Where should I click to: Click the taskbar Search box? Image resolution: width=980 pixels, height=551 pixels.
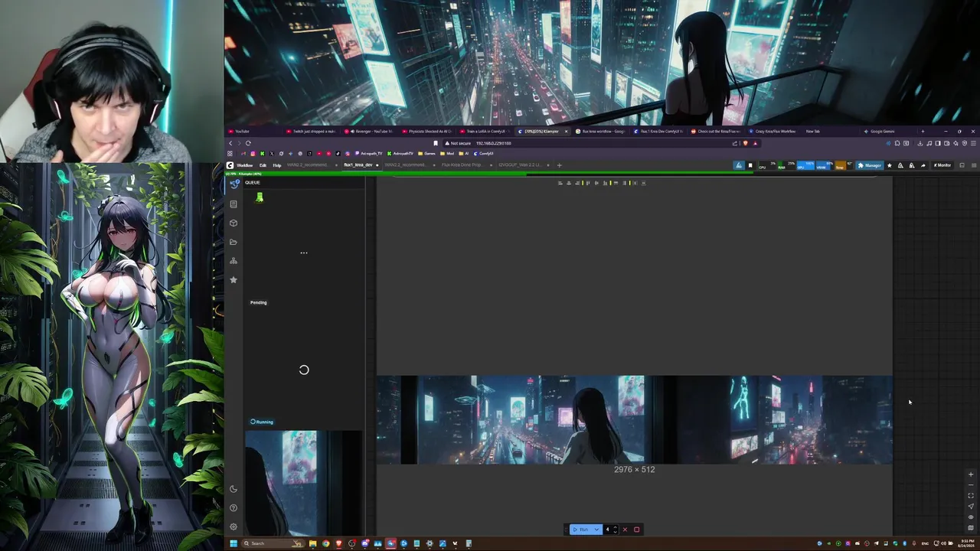[x=274, y=543]
